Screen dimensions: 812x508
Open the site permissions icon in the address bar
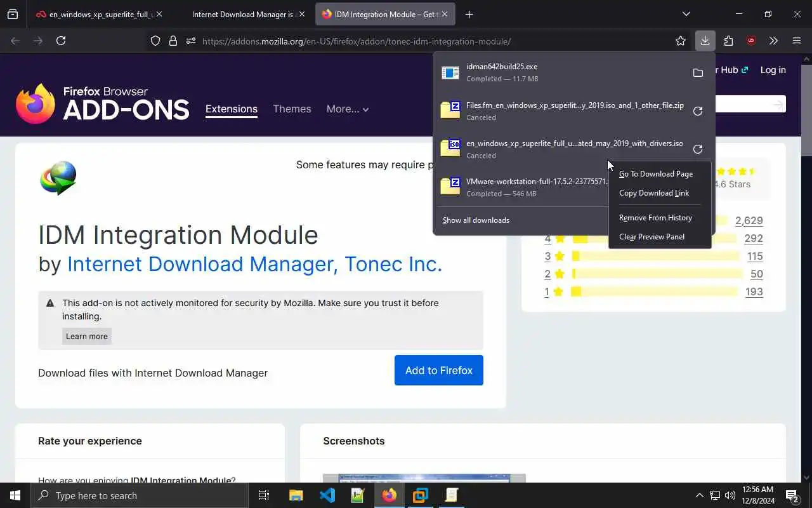click(190, 41)
